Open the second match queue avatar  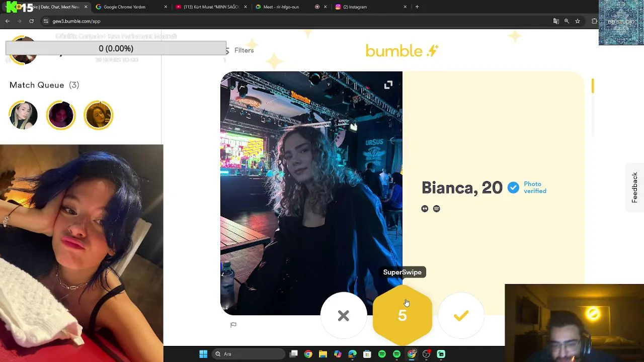[61, 115]
